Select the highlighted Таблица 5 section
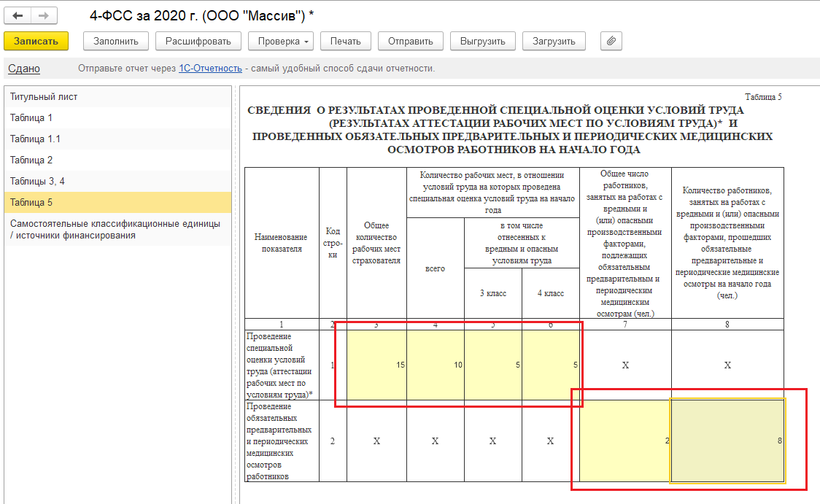The width and height of the screenshot is (820, 504). pos(117,202)
